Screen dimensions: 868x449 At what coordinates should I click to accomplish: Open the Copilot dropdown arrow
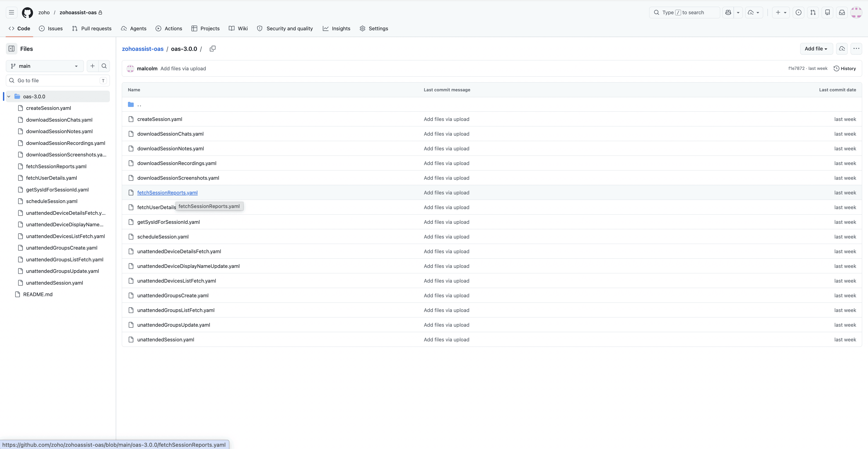pyautogui.click(x=738, y=12)
